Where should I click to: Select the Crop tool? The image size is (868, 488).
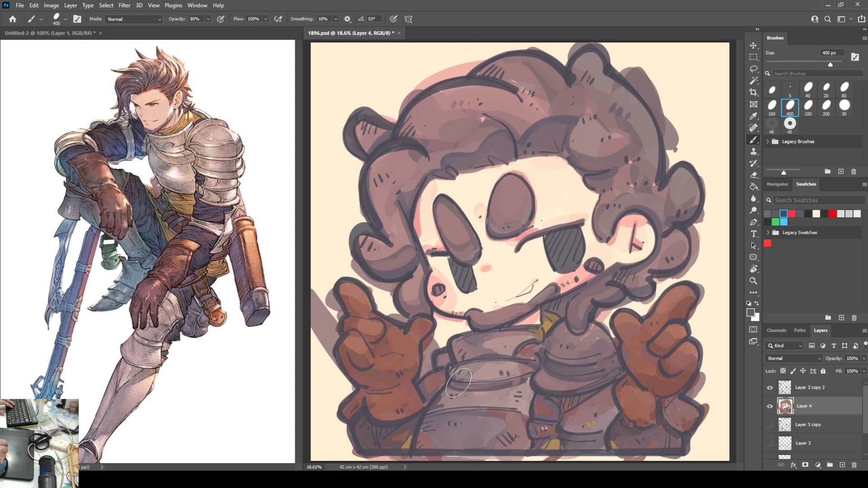753,93
